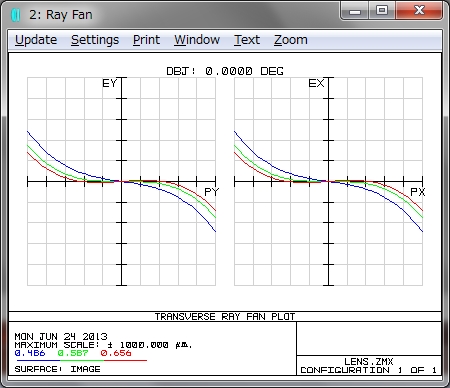Click the PX axis label
The width and height of the screenshot is (450, 388).
pyautogui.click(x=418, y=192)
